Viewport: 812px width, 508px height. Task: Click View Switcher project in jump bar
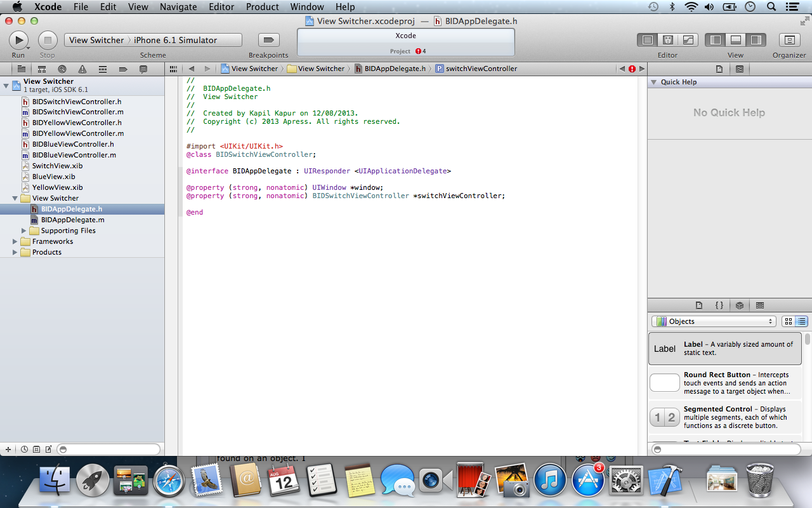(x=249, y=69)
